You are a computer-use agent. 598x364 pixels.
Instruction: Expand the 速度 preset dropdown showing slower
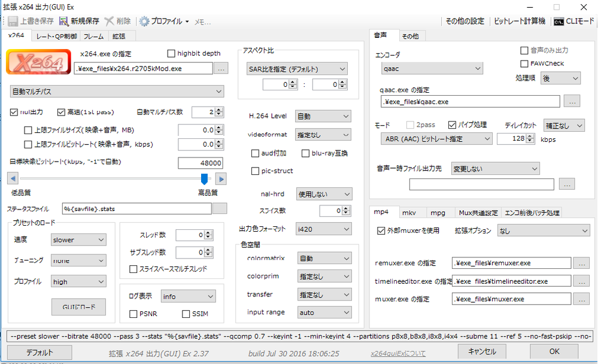[78, 240]
